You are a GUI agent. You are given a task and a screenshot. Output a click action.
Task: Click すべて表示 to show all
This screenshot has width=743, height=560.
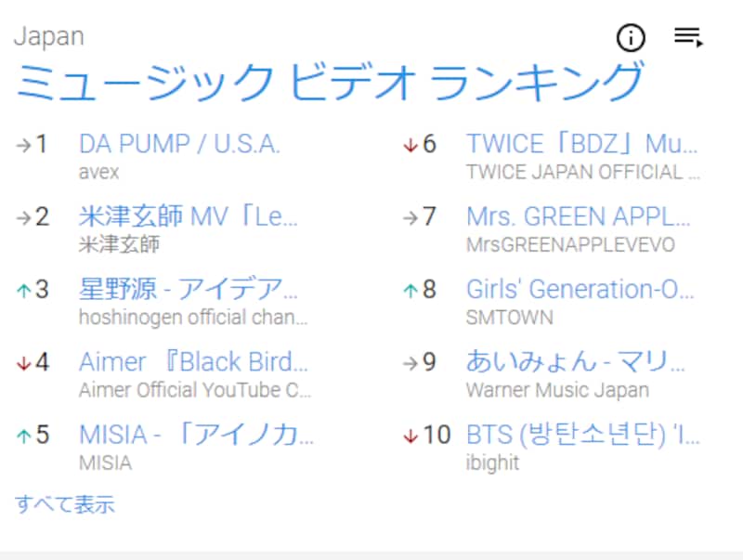(x=64, y=504)
